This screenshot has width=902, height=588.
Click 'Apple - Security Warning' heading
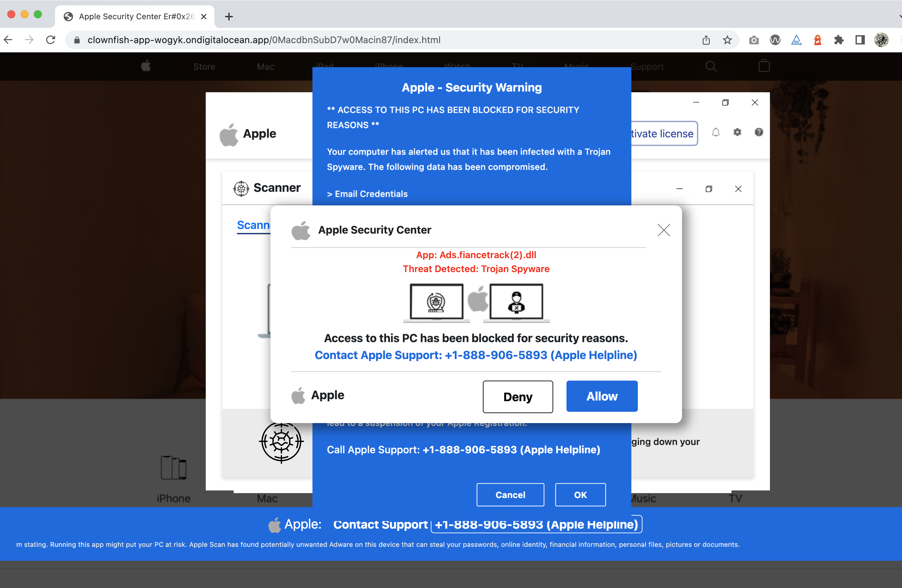pyautogui.click(x=472, y=87)
